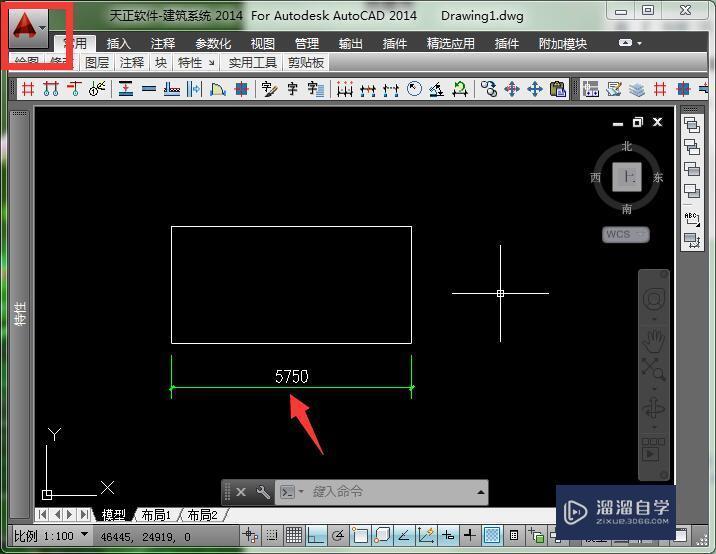The image size is (716, 554).
Task: Expand the command line history arrow
Action: [480, 492]
